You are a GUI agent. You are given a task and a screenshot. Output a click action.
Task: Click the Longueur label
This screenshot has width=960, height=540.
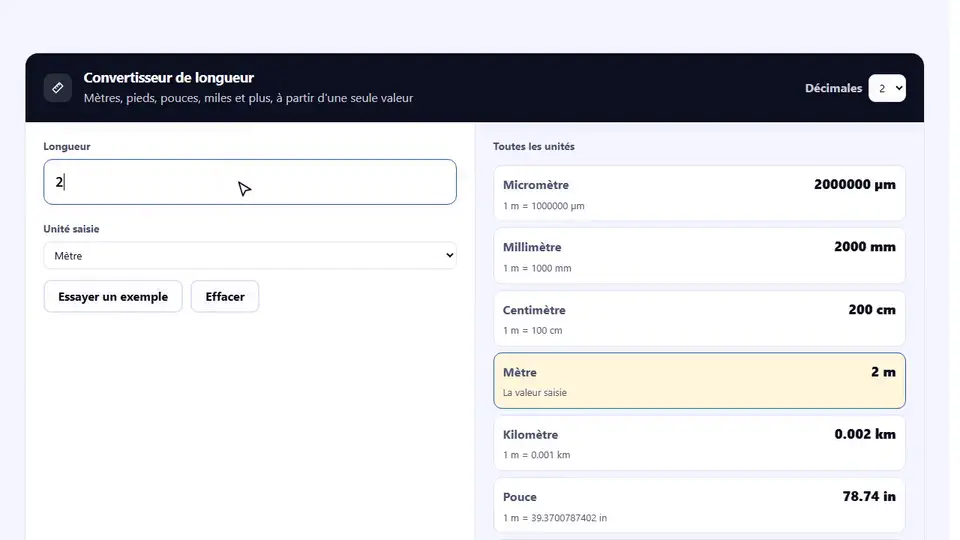click(x=67, y=146)
